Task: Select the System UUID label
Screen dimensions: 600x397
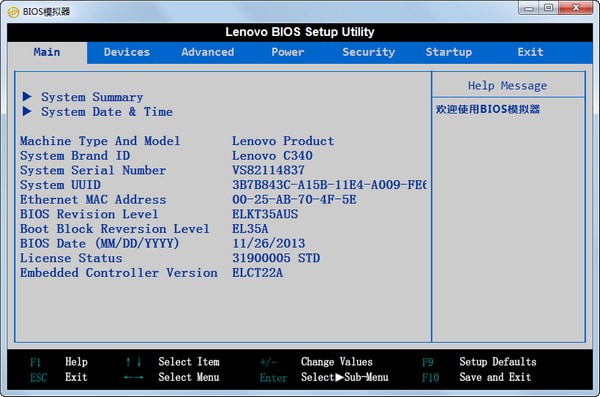Action: click(60, 185)
